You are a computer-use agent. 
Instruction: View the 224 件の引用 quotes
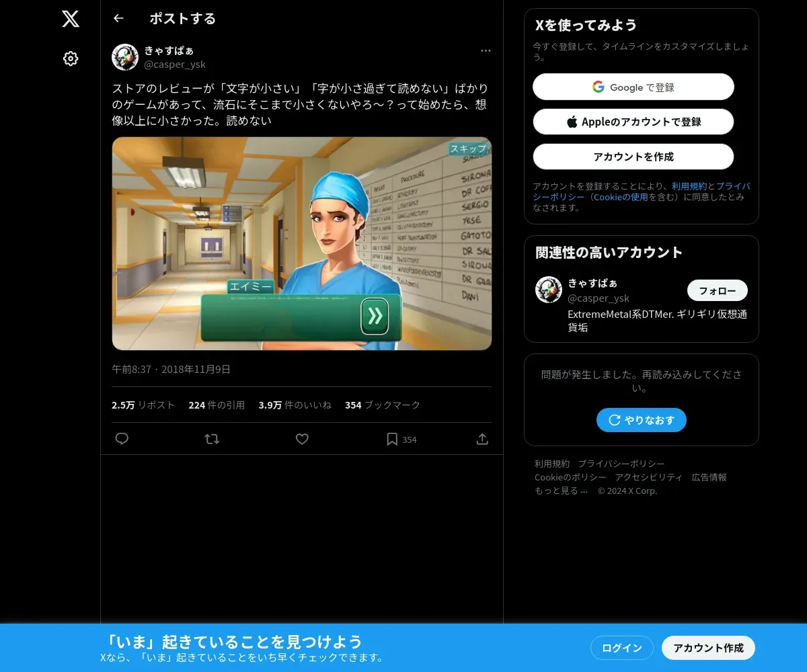click(x=217, y=405)
